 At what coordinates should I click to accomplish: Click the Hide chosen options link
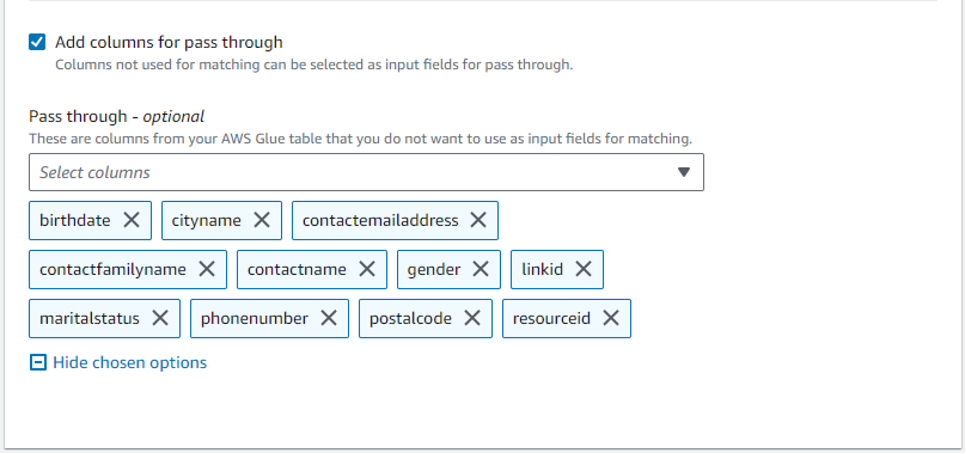coord(130,363)
